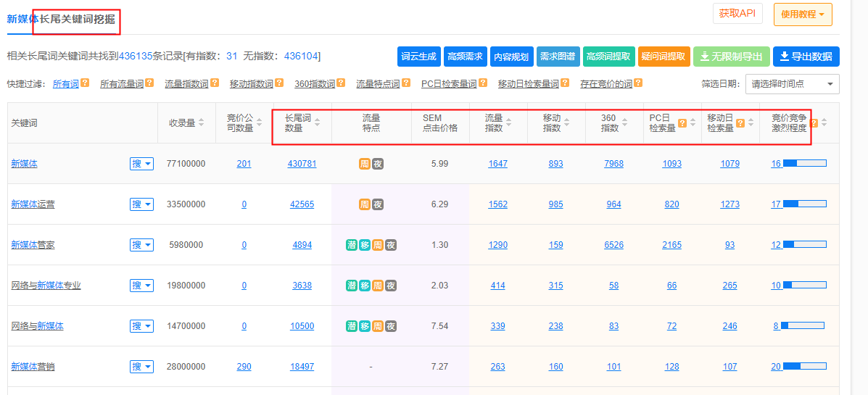Select 所有流量词 quick filter

pyautogui.click(x=122, y=84)
